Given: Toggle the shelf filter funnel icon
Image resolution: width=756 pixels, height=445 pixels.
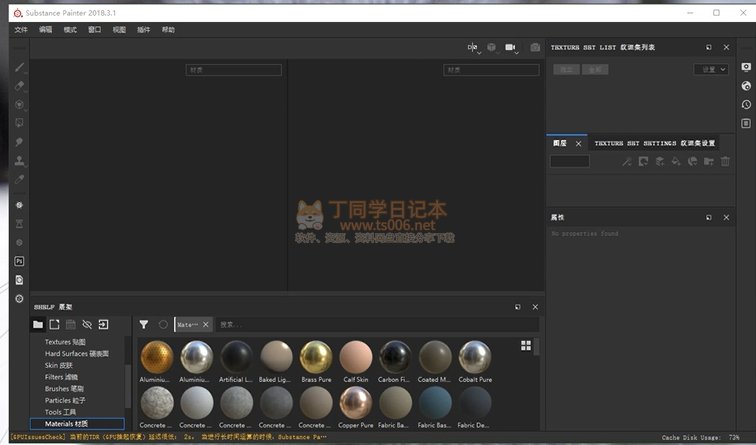Looking at the screenshot, I should click(x=144, y=324).
